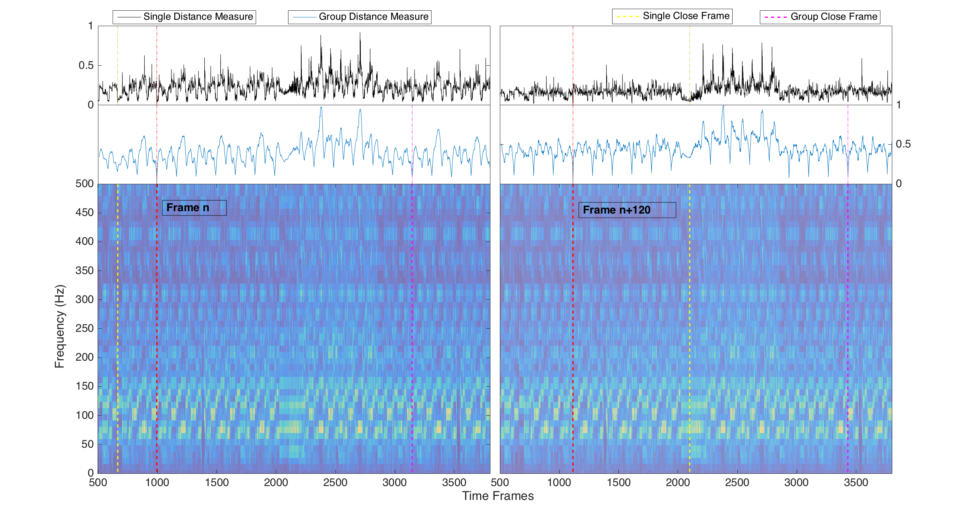Click the 250 tick on frequency axis
The height and width of the screenshot is (526, 980).
tap(84, 328)
